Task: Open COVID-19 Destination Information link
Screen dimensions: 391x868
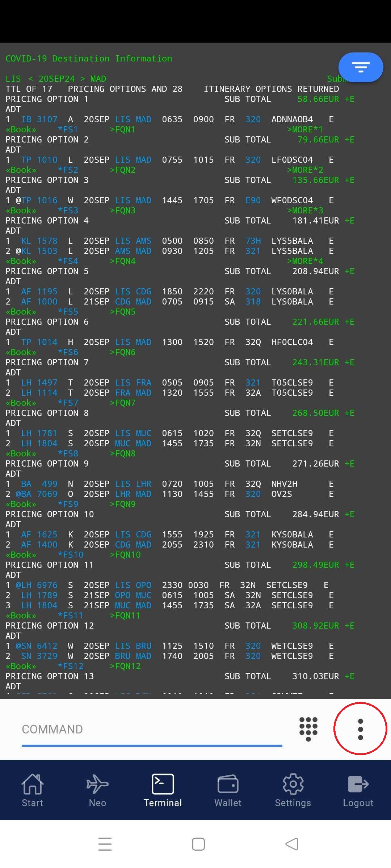Action: [89, 59]
